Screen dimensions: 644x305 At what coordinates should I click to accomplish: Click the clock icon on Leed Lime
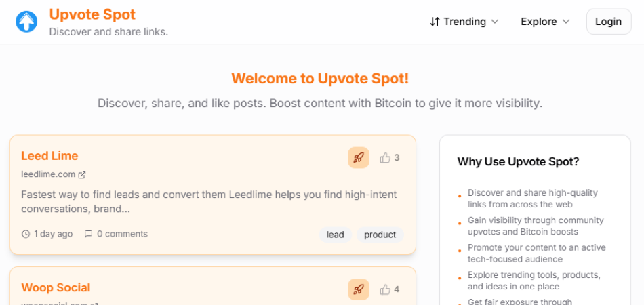tap(26, 234)
